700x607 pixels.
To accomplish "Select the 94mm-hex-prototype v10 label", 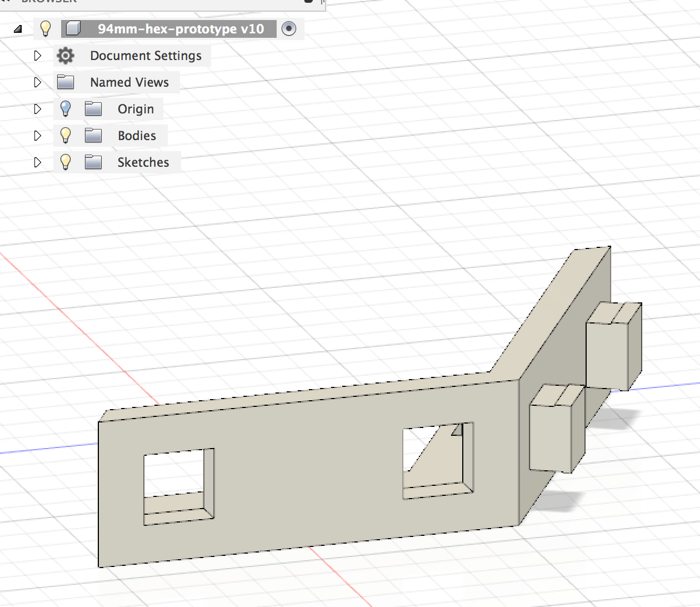I will click(181, 29).
